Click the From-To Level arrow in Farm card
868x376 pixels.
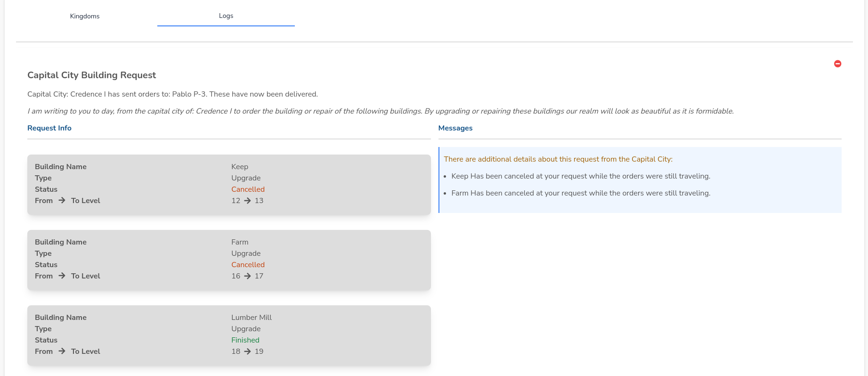tap(62, 276)
